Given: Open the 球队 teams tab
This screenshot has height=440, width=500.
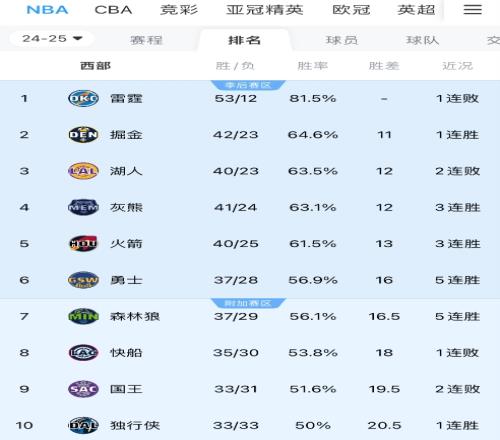Looking at the screenshot, I should pos(422,40).
